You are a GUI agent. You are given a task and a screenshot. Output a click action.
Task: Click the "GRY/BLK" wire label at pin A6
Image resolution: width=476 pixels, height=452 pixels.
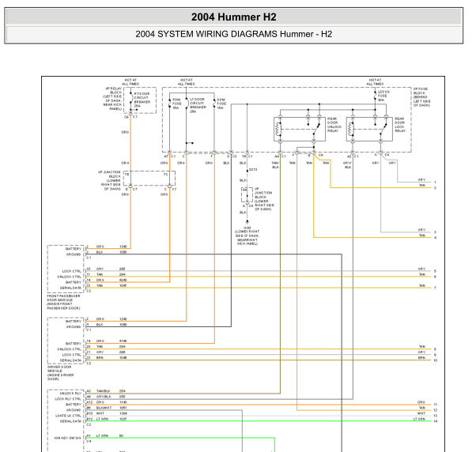point(104,397)
